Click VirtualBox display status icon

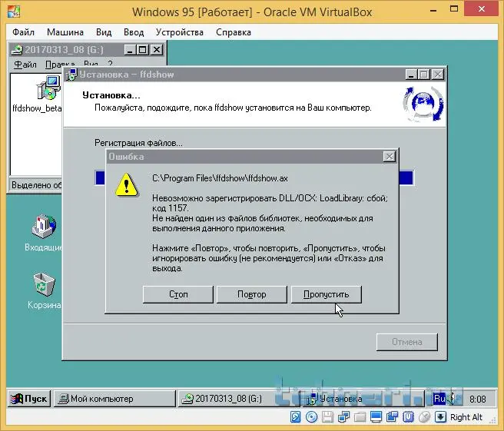click(x=376, y=417)
